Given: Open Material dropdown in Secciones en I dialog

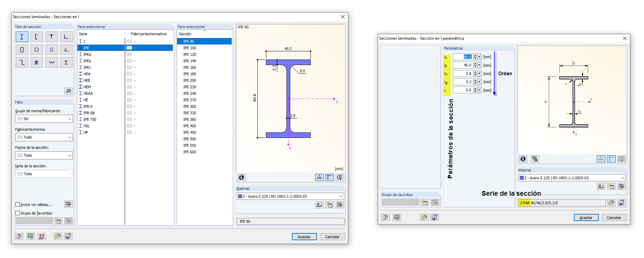Looking at the screenshot, I should coord(291,196).
